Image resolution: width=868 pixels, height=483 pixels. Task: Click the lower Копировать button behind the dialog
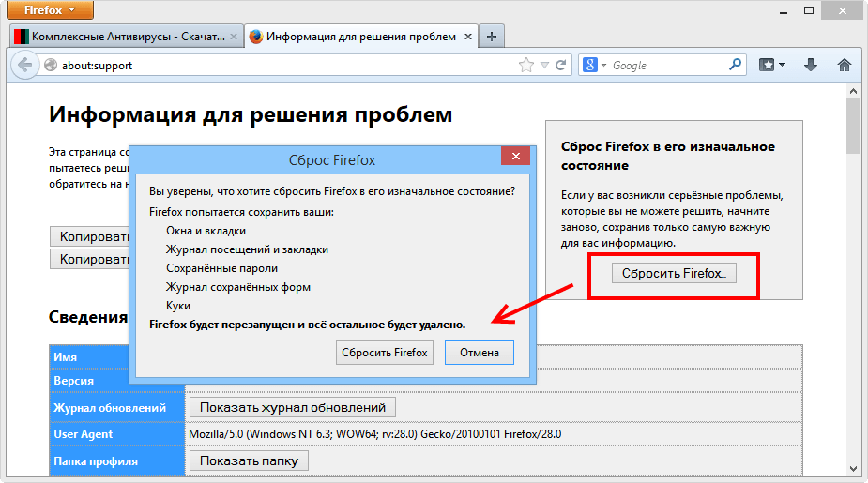tap(90, 260)
